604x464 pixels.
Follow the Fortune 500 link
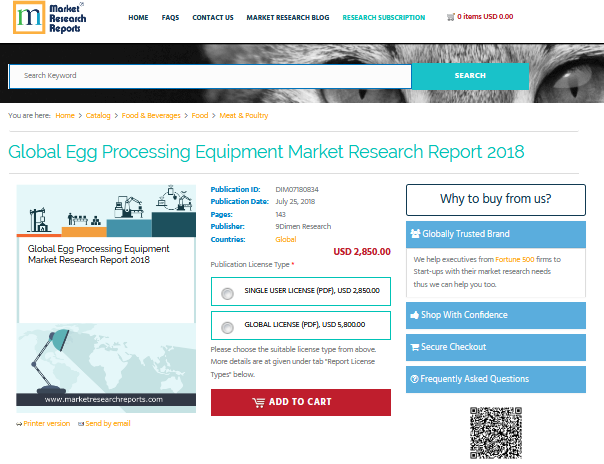click(x=515, y=260)
